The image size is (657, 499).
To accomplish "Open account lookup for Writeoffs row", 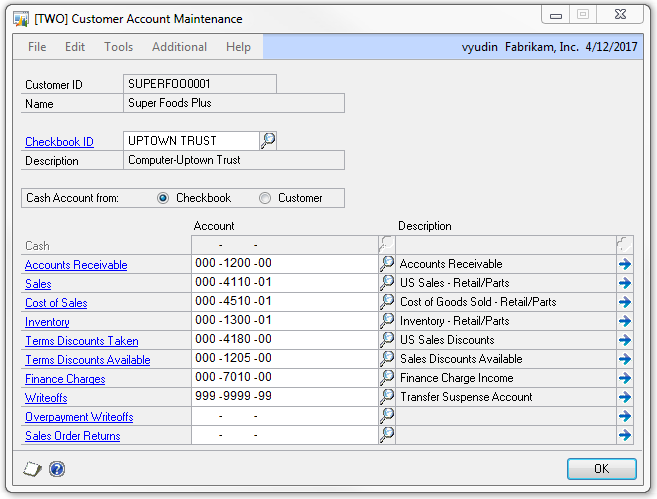I will (387, 397).
